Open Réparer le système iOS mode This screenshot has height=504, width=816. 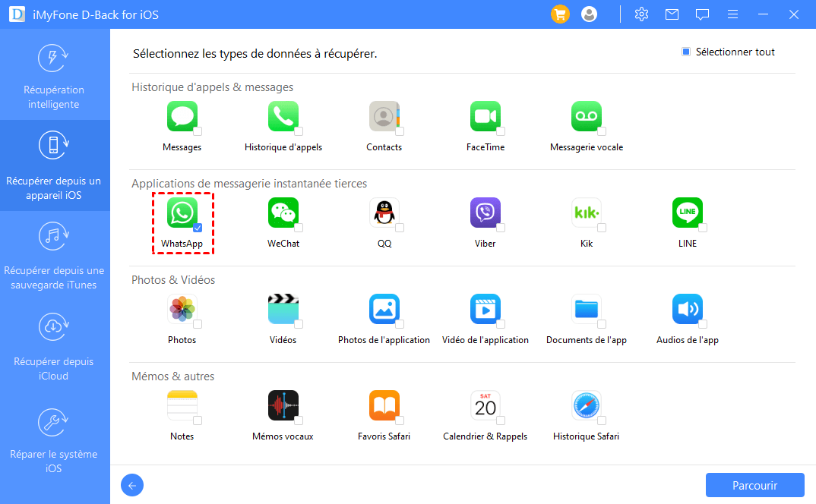point(55,439)
